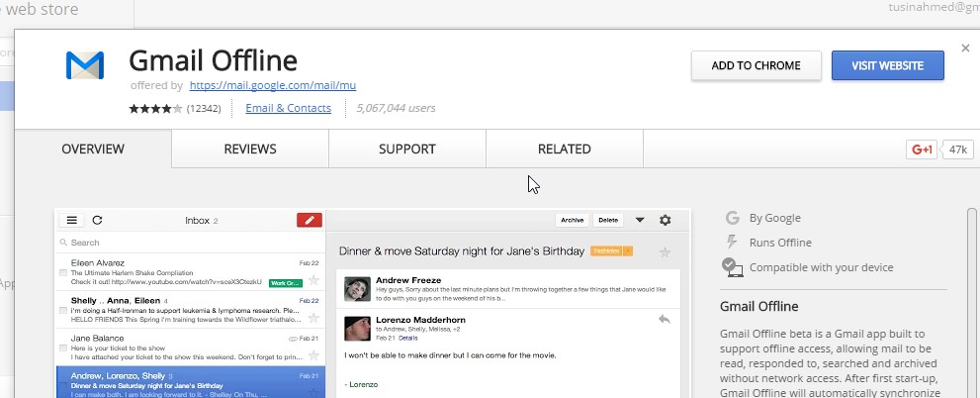Click the red compose pencil icon
This screenshot has height=398, width=980.
(310, 220)
